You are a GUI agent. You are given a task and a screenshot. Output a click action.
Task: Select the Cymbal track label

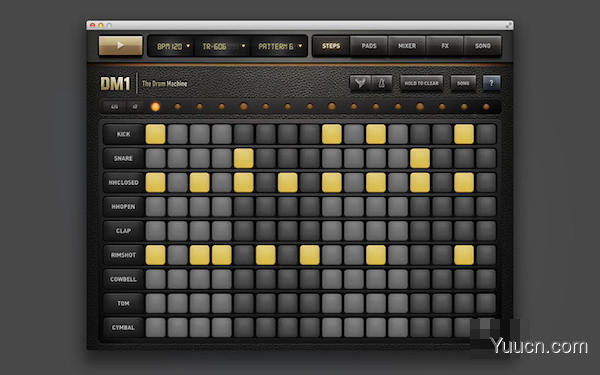123,328
